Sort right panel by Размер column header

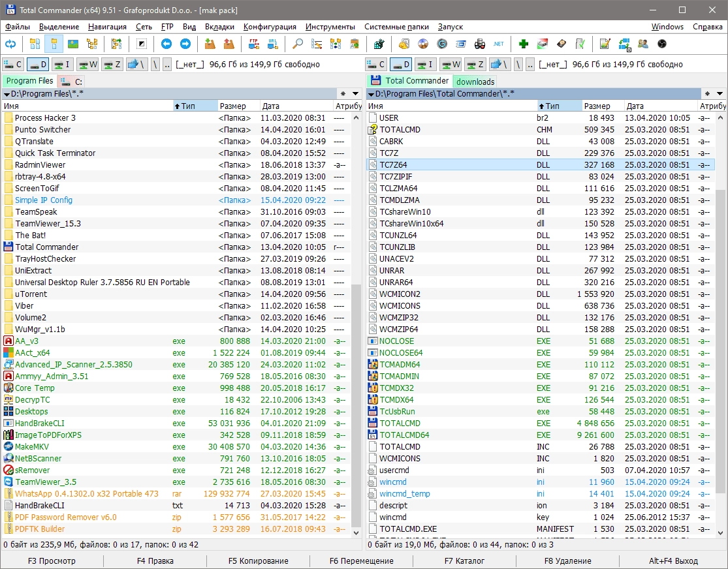[x=603, y=106]
